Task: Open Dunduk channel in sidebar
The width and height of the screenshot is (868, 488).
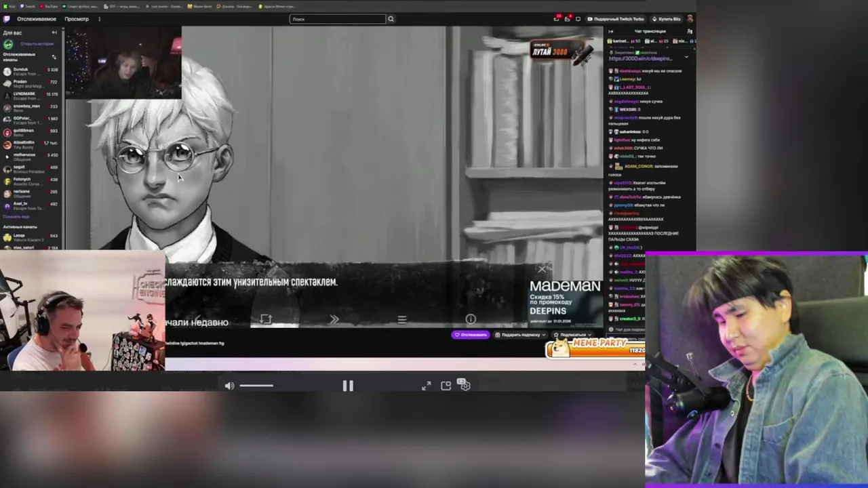Action: [31, 71]
